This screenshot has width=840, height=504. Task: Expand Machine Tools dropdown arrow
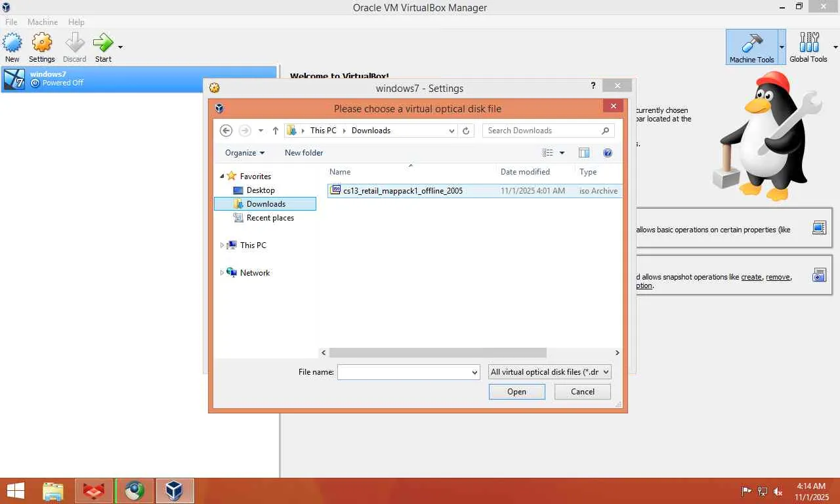[782, 47]
